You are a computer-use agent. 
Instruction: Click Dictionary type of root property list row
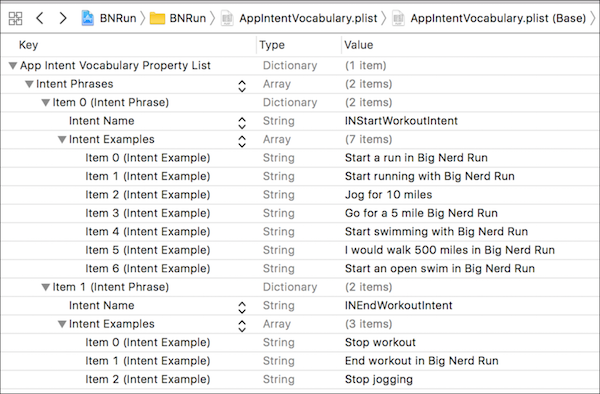tap(290, 65)
